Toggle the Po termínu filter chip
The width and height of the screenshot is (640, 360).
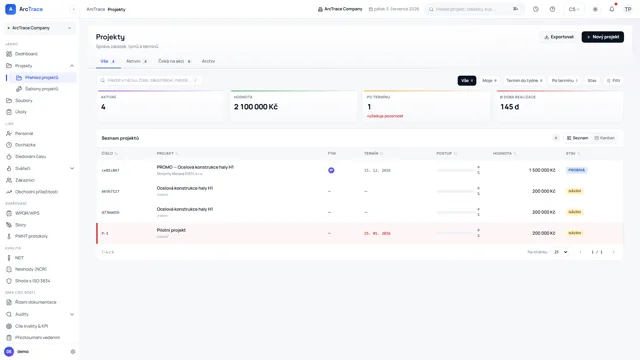click(x=564, y=81)
